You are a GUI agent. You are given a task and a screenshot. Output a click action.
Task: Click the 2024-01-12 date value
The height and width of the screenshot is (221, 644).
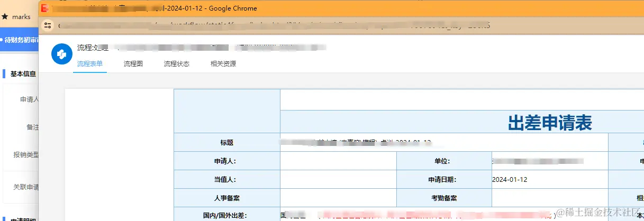coord(510,179)
